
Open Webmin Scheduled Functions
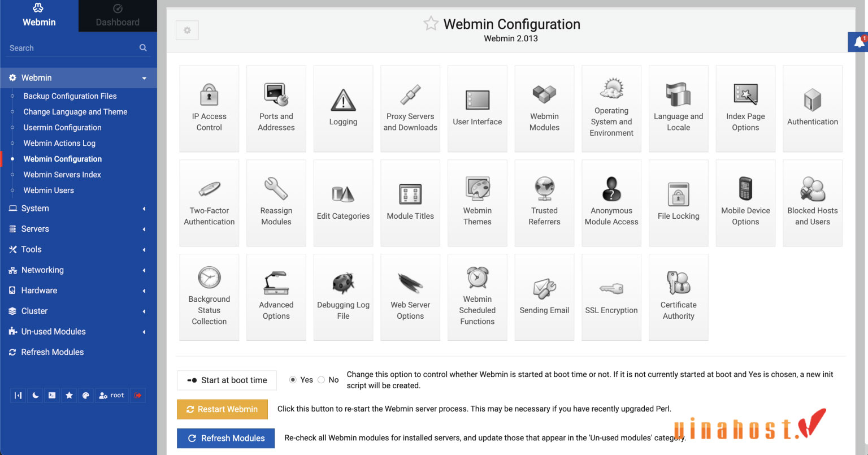(x=478, y=297)
